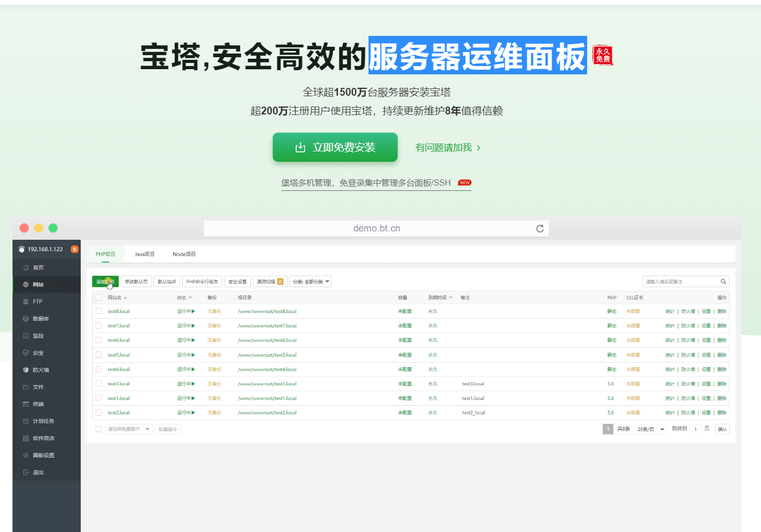The width and height of the screenshot is (761, 532).
Task: Click page number 1 in pagination
Action: pos(607,429)
